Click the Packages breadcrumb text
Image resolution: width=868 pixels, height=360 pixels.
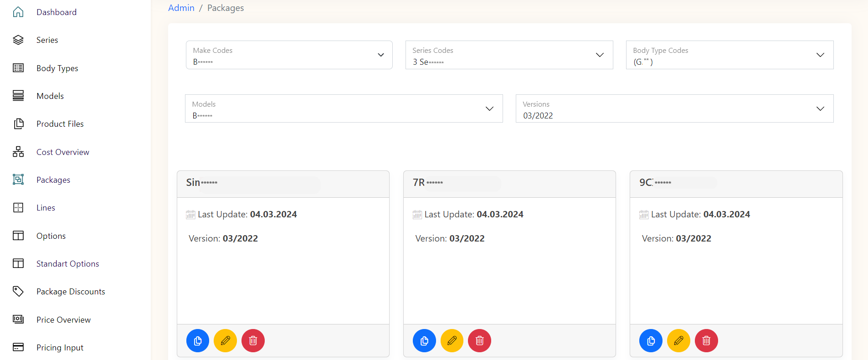(226, 8)
